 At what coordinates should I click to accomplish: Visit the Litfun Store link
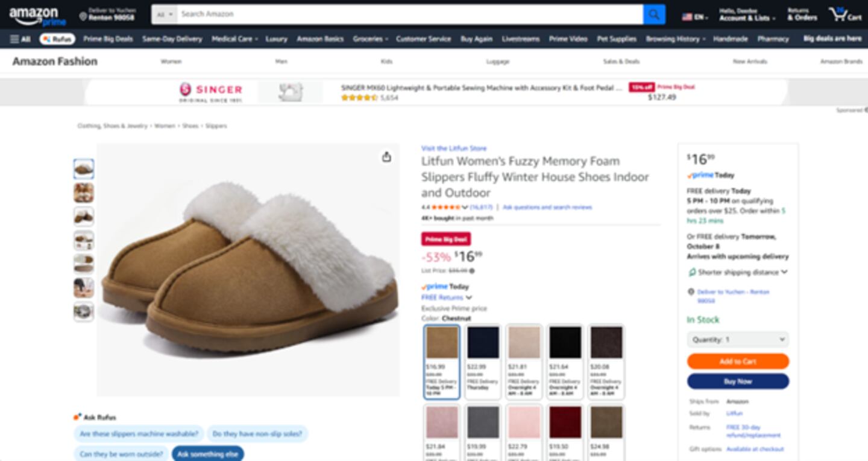453,148
